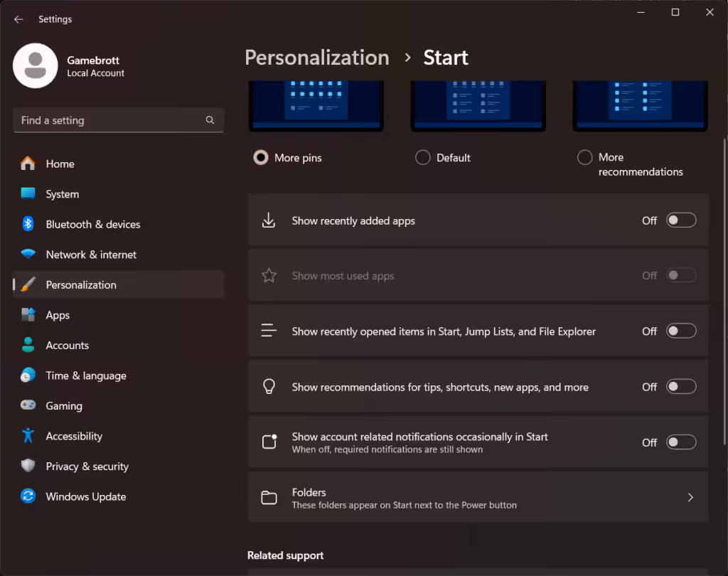
Task: Toggle Show most used apps switch
Action: pyautogui.click(x=681, y=275)
